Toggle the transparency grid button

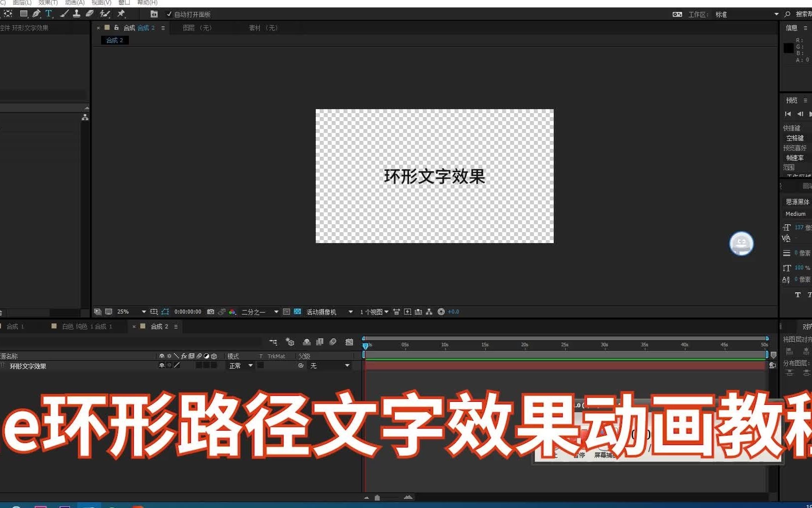tap(297, 312)
